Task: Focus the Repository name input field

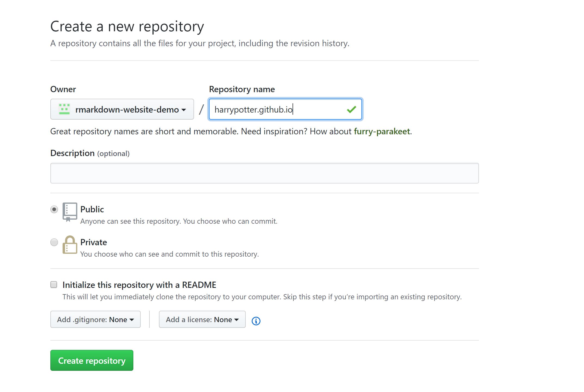Action: click(285, 109)
